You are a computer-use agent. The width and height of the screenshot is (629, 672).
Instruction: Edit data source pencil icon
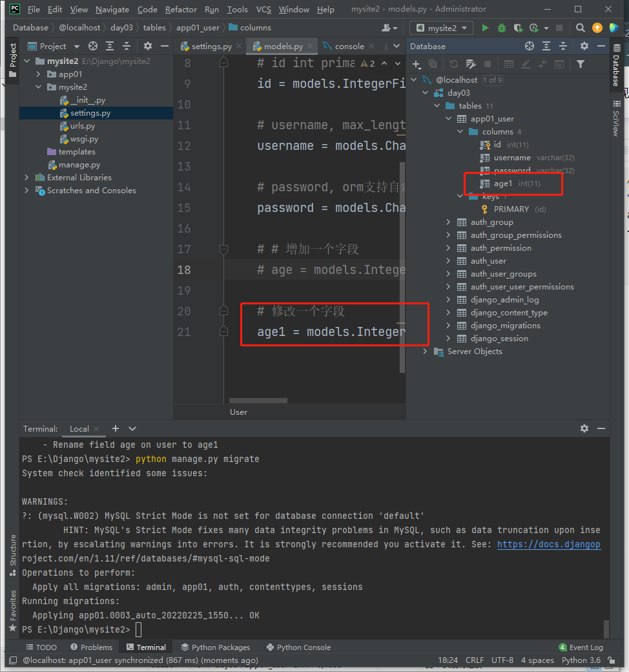tap(526, 64)
